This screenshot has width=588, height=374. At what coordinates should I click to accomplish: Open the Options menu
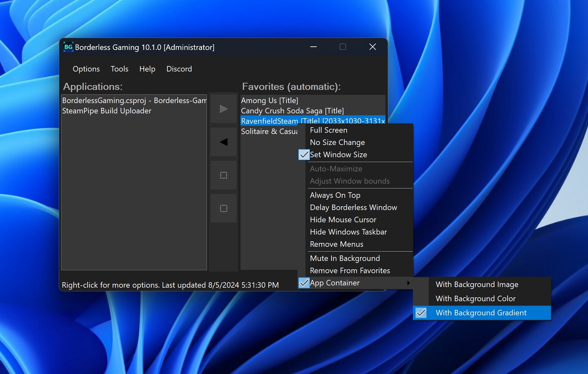pos(86,69)
